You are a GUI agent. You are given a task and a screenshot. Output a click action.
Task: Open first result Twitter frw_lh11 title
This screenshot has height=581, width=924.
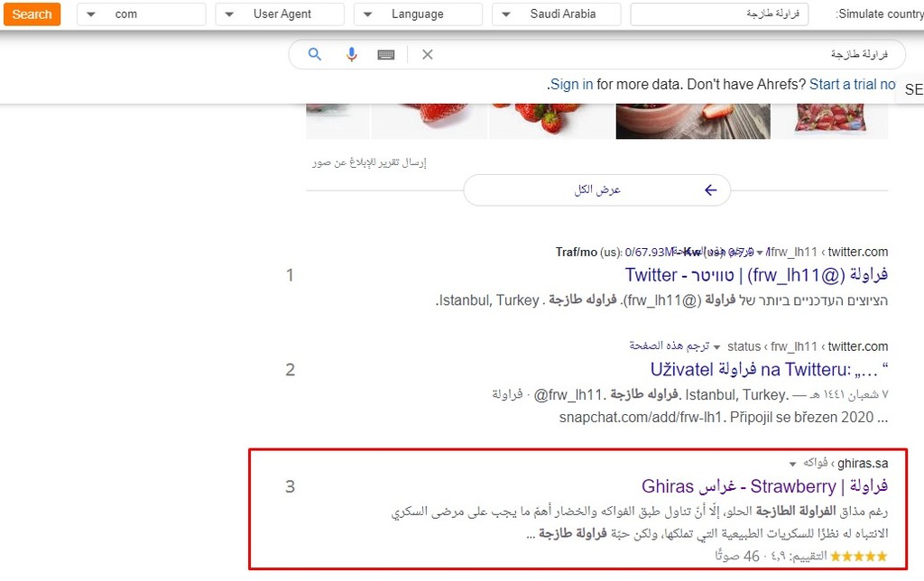[x=756, y=274]
